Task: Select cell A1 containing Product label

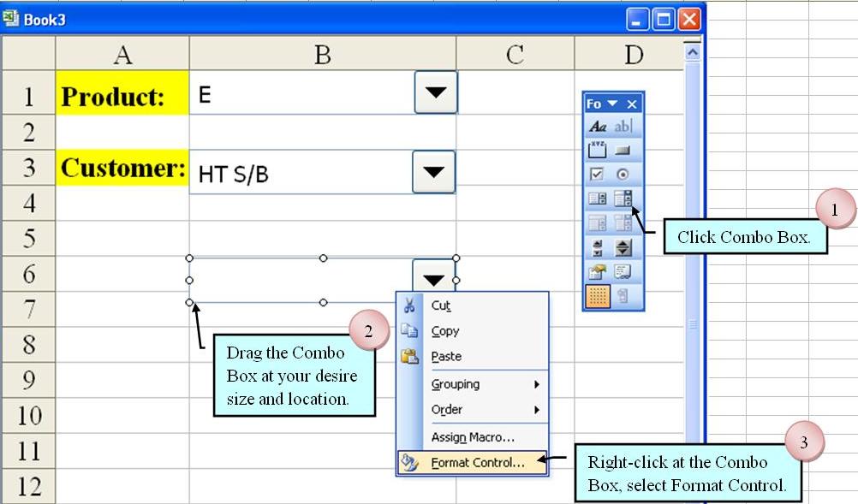Action: tap(122, 94)
